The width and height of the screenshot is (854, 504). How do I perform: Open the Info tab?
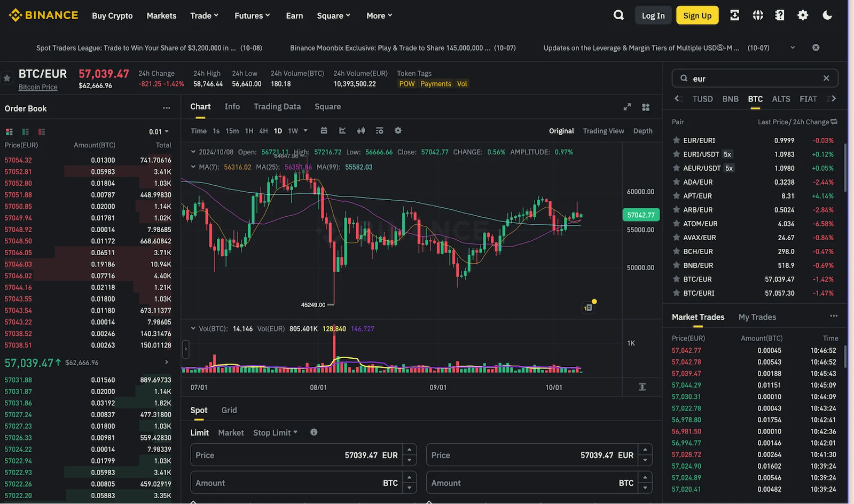[232, 106]
